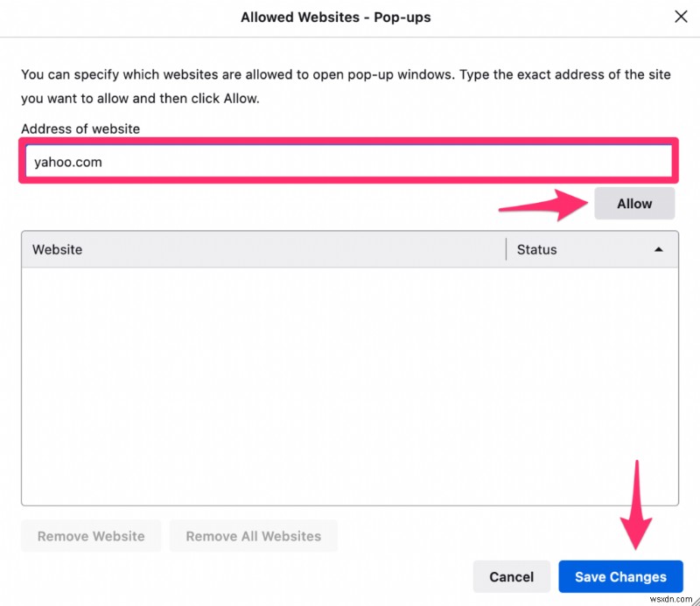The height and width of the screenshot is (606, 700).
Task: Select the yahoo.com text entry
Action: tap(67, 161)
